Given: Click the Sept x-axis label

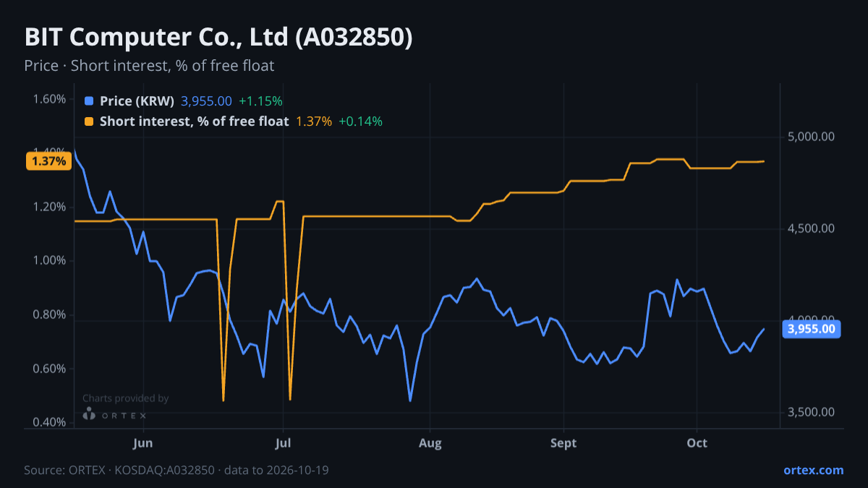Looking at the screenshot, I should pyautogui.click(x=563, y=442).
